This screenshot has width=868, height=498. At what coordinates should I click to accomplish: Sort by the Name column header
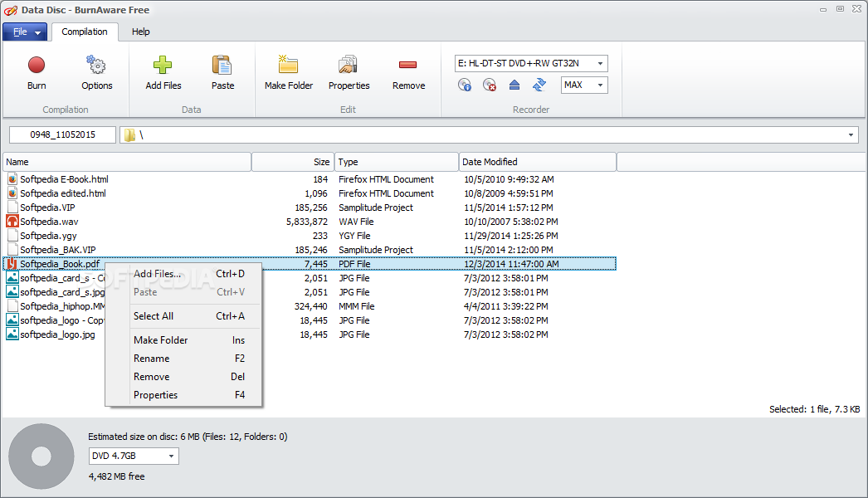tap(127, 162)
